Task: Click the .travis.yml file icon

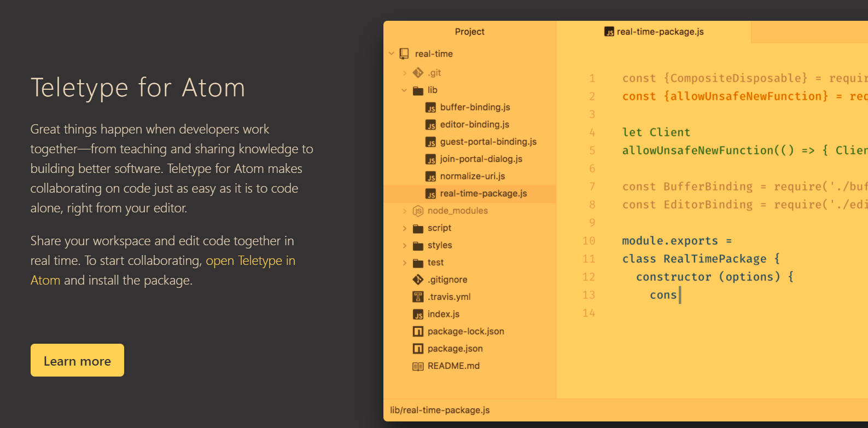Action: click(x=418, y=297)
